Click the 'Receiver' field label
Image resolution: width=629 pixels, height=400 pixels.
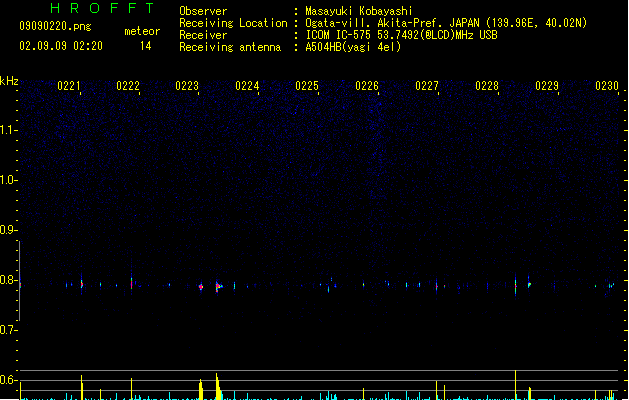tap(203, 35)
